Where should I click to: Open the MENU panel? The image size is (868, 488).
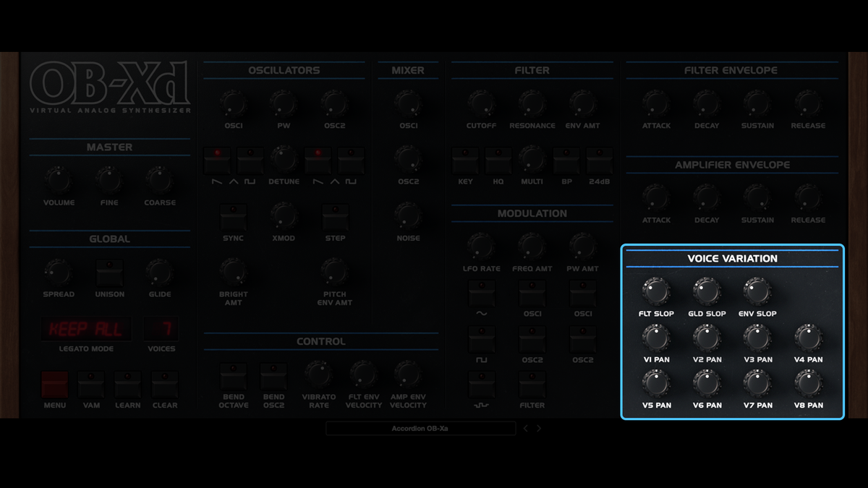point(54,385)
